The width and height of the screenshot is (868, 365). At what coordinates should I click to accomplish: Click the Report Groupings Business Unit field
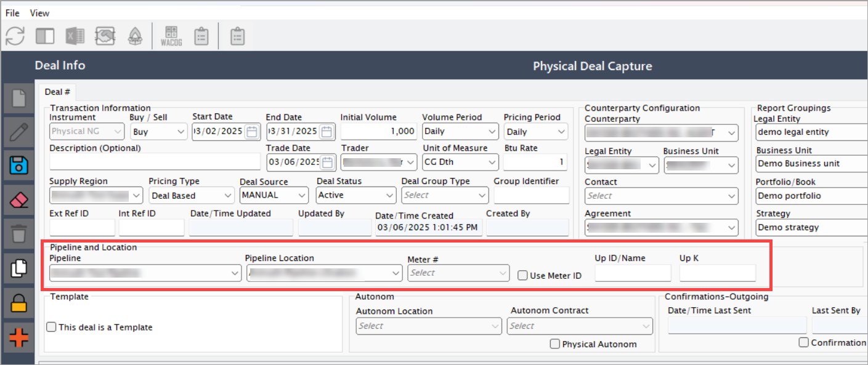(811, 164)
